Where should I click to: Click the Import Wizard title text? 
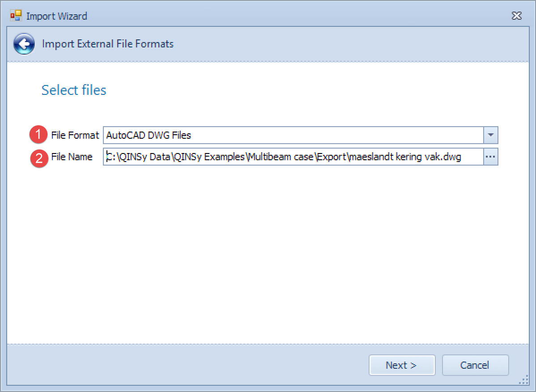click(57, 17)
